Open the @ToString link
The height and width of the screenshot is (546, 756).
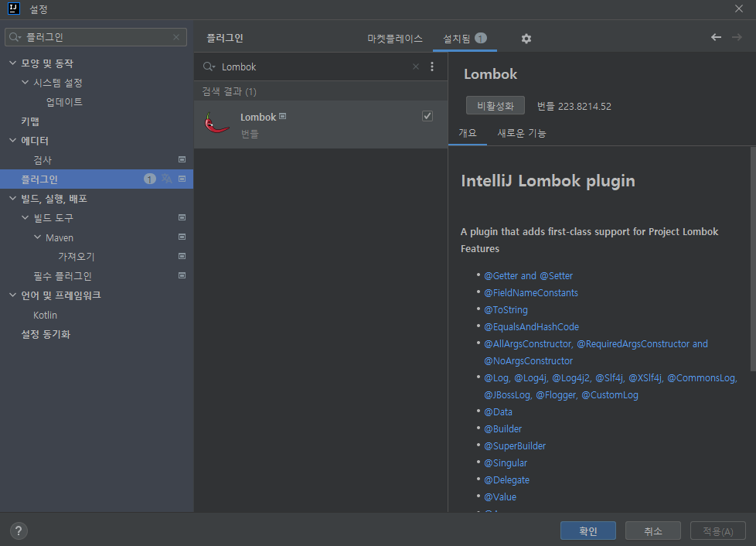click(506, 309)
